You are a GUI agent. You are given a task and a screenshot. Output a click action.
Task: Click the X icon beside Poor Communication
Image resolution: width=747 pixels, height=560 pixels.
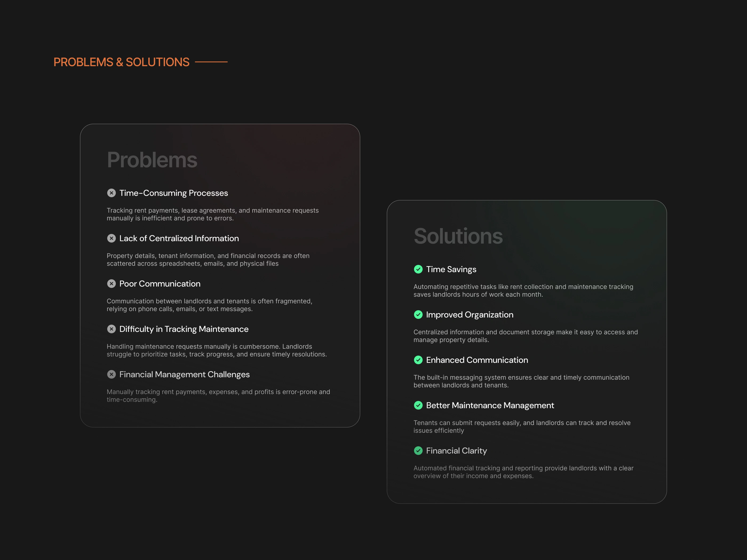pos(112,284)
